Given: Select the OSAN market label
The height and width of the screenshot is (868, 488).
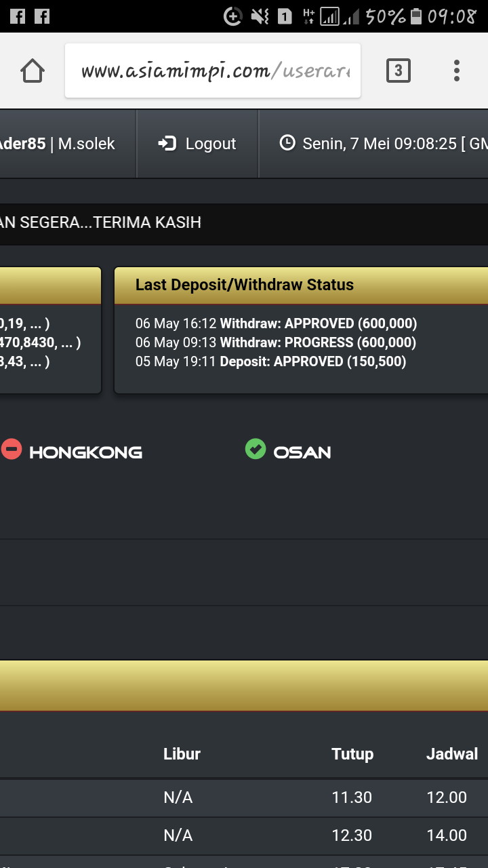Looking at the screenshot, I should (x=302, y=452).
